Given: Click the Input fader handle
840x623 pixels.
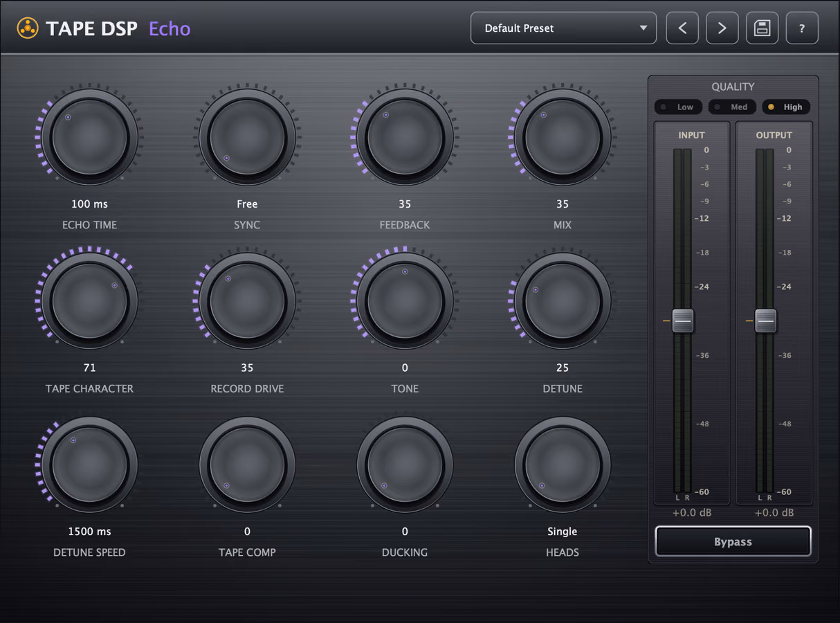Looking at the screenshot, I should pos(683,320).
